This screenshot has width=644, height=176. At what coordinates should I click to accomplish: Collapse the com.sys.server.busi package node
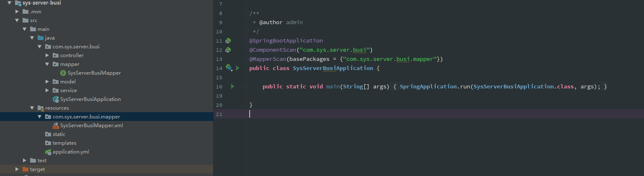(40, 47)
